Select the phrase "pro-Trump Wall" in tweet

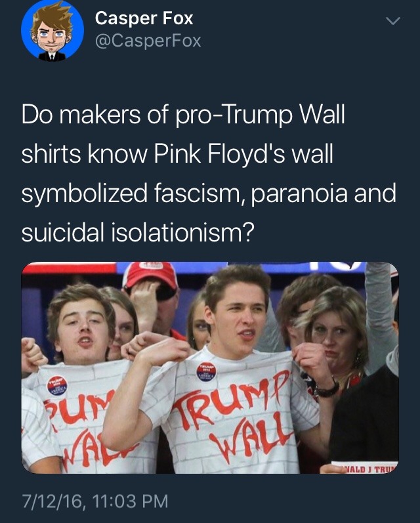pyautogui.click(x=260, y=115)
